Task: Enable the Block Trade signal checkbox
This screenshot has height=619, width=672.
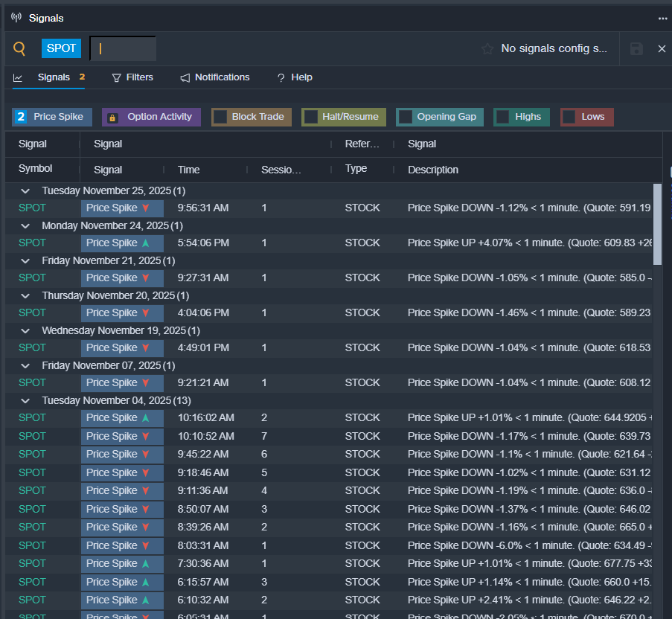Action: [220, 117]
